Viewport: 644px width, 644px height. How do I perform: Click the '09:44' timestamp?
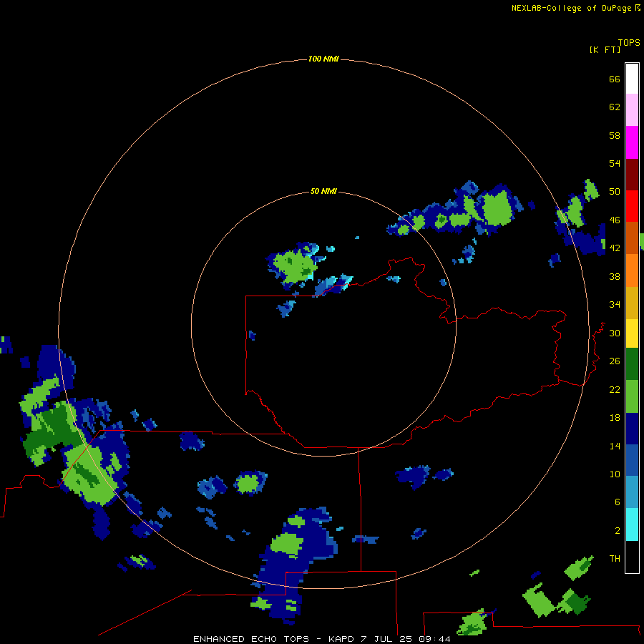point(434,639)
